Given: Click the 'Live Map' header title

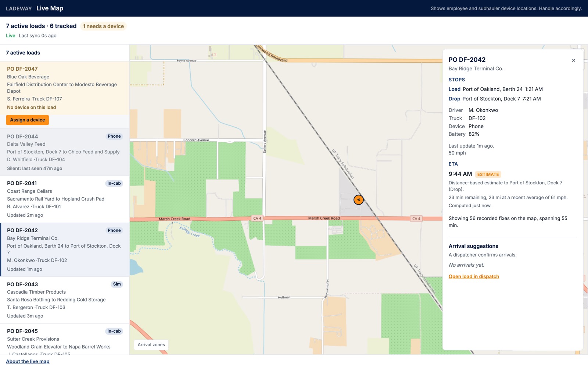Looking at the screenshot, I should [x=50, y=8].
